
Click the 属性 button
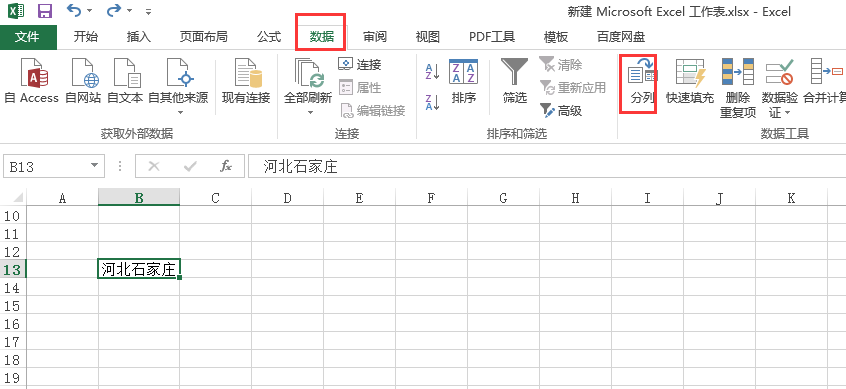(359, 87)
